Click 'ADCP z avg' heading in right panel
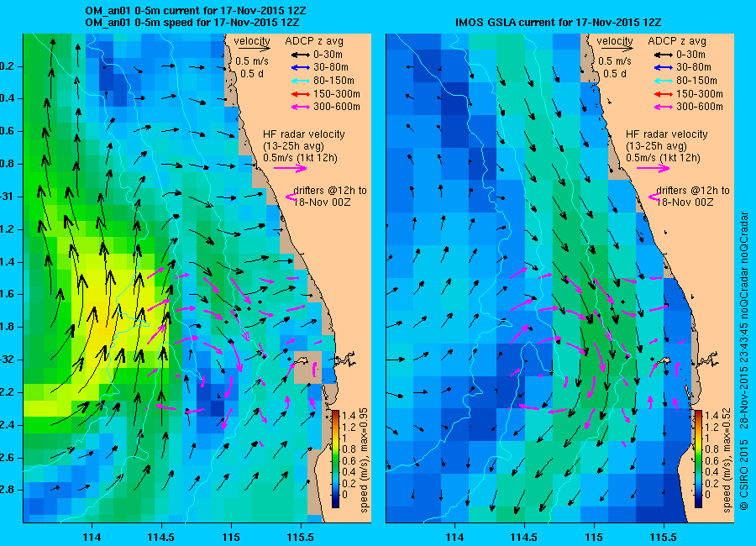 pos(677,41)
